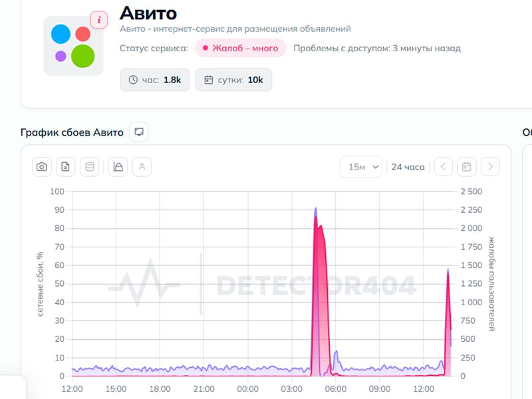Go to next period with right chevron
This screenshot has height=399, width=532.
click(x=490, y=167)
